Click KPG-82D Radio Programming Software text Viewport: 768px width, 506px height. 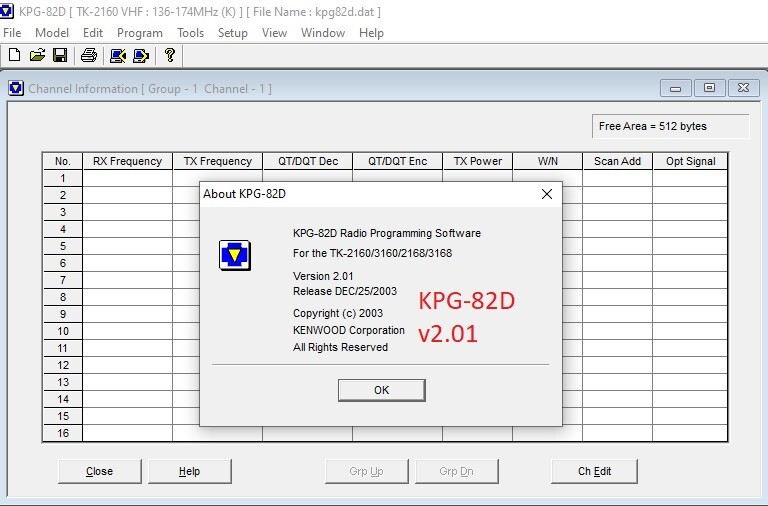click(387, 233)
